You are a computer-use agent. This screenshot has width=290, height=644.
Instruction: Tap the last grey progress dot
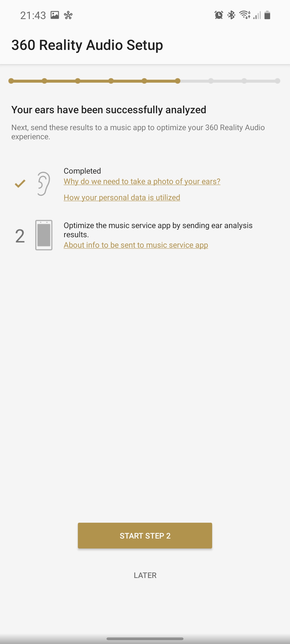[277, 81]
